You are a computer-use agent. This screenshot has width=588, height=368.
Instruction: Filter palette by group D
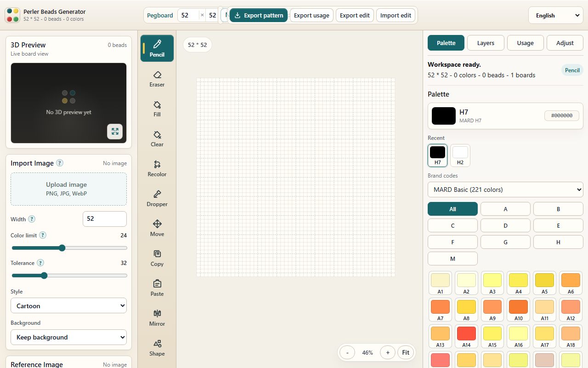pos(505,225)
